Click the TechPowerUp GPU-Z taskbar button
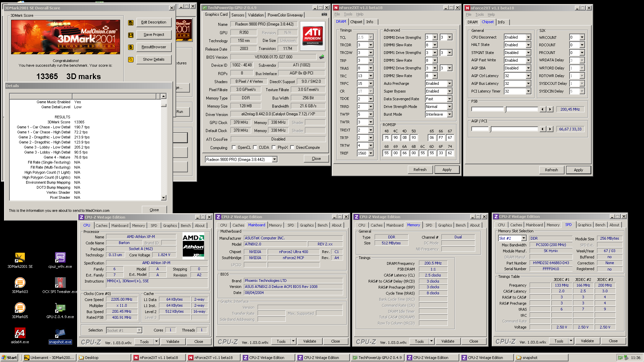The width and height of the screenshot is (644, 362). [377, 358]
